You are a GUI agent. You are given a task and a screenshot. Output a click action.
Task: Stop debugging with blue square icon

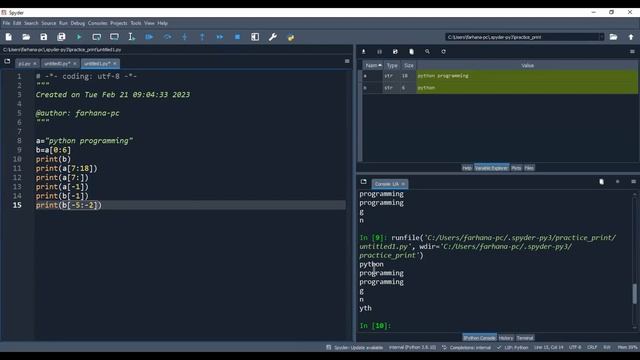(237, 37)
